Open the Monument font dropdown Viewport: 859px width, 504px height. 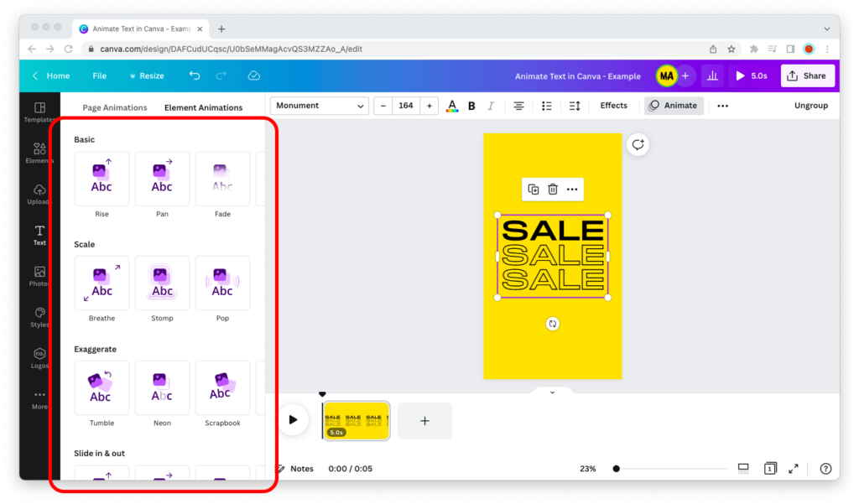pos(320,106)
